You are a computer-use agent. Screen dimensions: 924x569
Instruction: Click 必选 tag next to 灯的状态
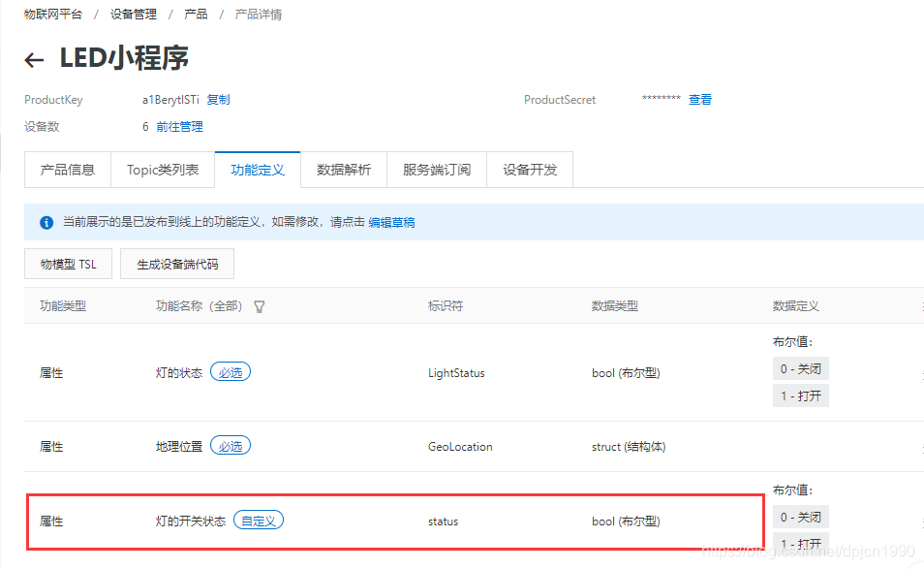231,372
